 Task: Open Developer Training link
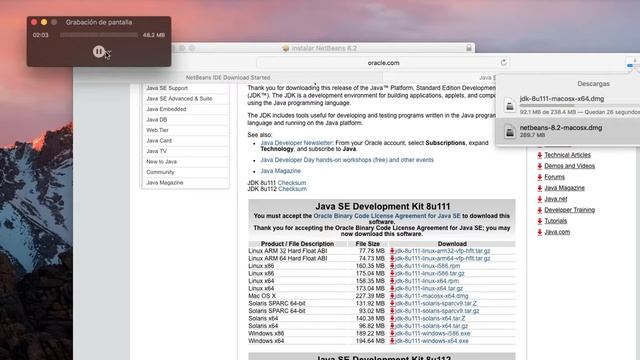569,210
